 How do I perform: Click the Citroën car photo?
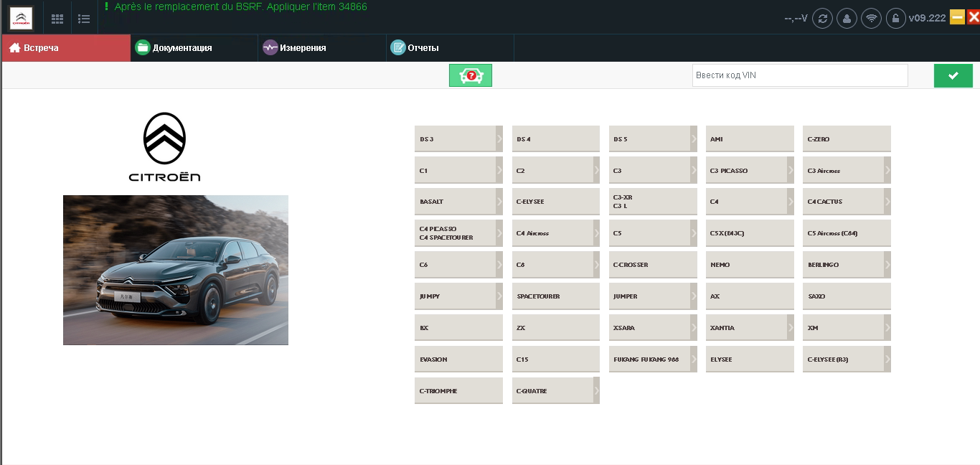[x=176, y=270]
